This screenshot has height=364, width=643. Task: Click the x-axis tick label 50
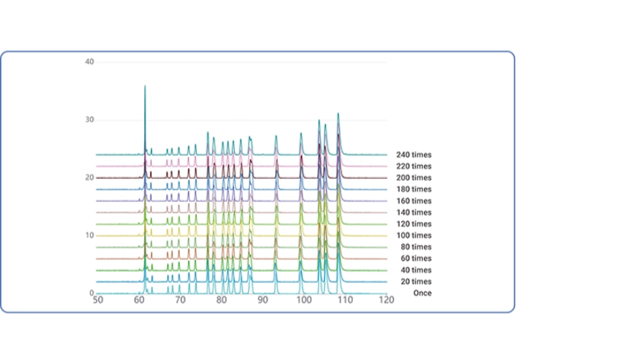(x=97, y=301)
